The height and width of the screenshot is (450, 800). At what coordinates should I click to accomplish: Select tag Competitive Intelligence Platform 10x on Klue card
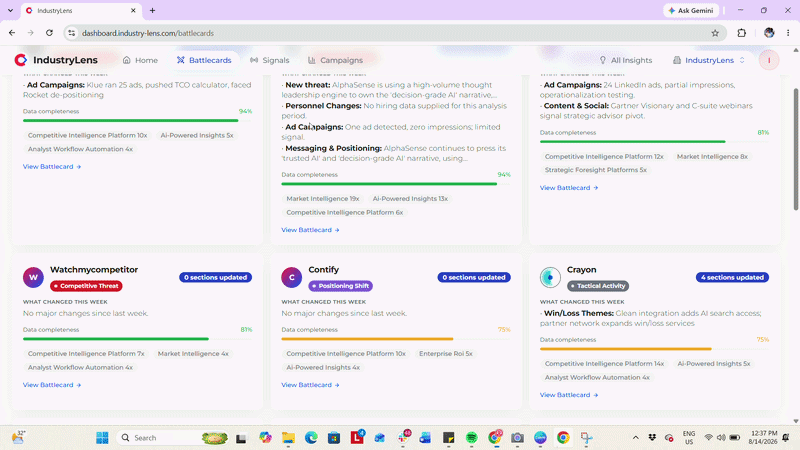[87, 136]
